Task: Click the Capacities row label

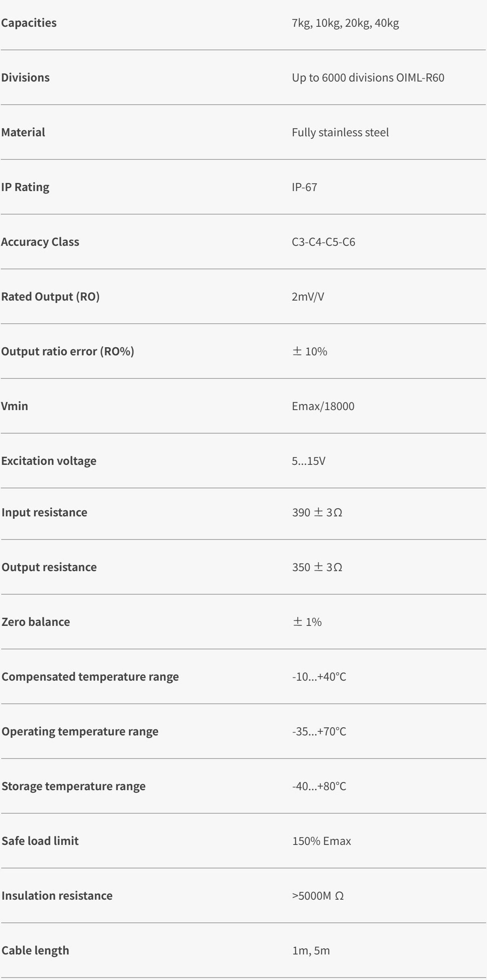Action: point(29,23)
